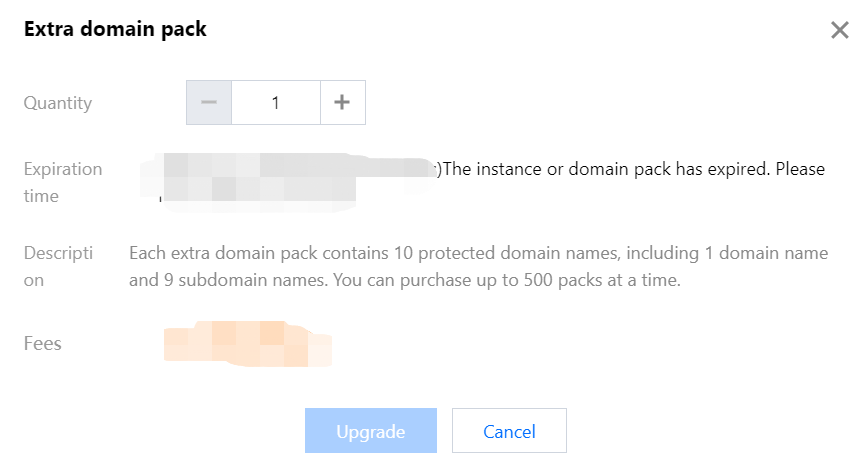Click the blurred fees amount

coord(246,343)
